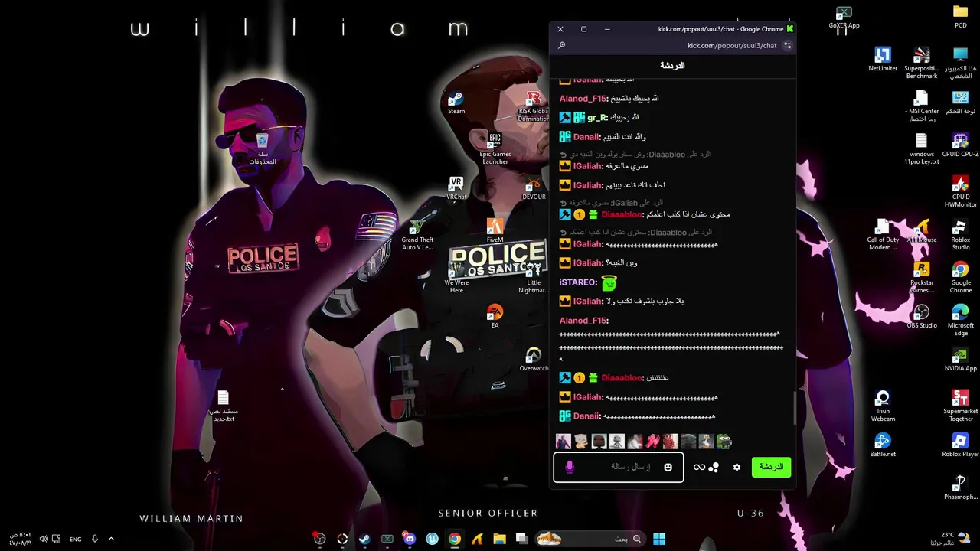
Task: Click the taskbar search box بحث
Action: tap(590, 539)
